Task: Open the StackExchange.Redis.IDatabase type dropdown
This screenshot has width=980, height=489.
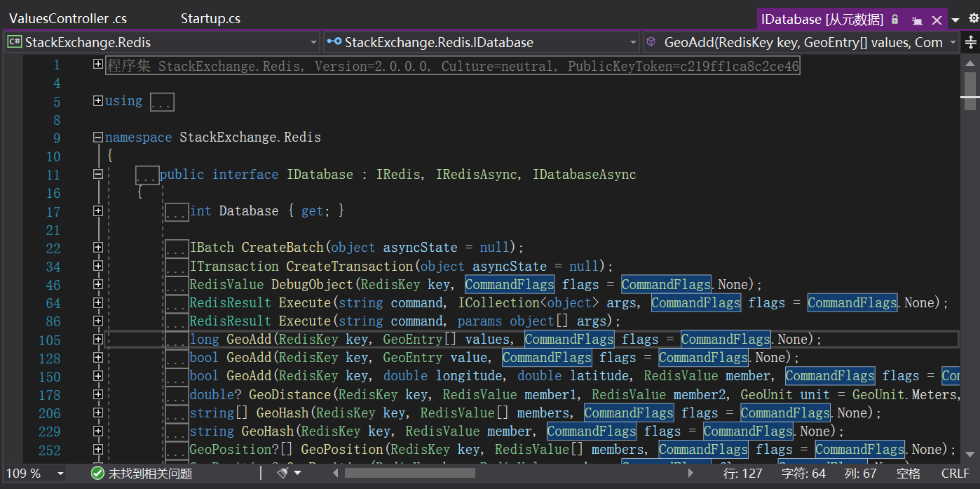Action: pyautogui.click(x=633, y=42)
